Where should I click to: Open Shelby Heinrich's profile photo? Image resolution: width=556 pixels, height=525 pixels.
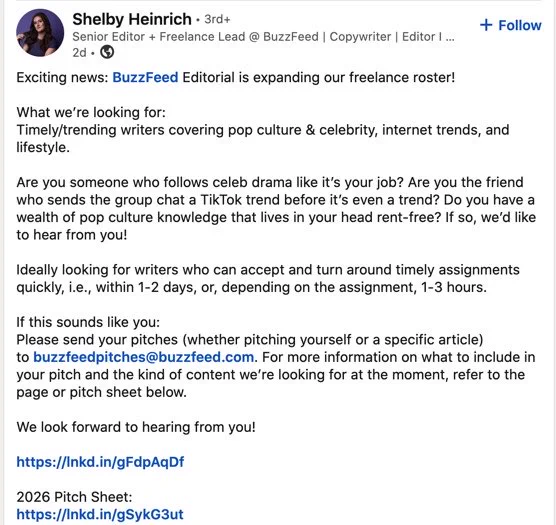click(x=40, y=33)
